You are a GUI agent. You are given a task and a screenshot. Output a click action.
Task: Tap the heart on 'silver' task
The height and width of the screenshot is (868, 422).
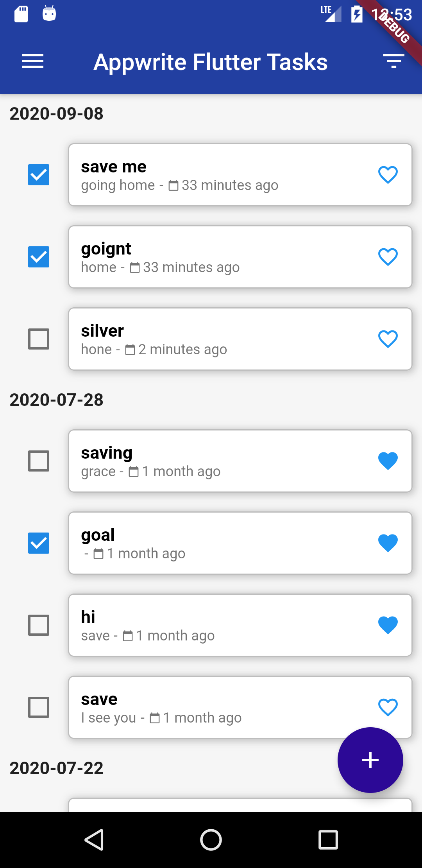tap(388, 339)
